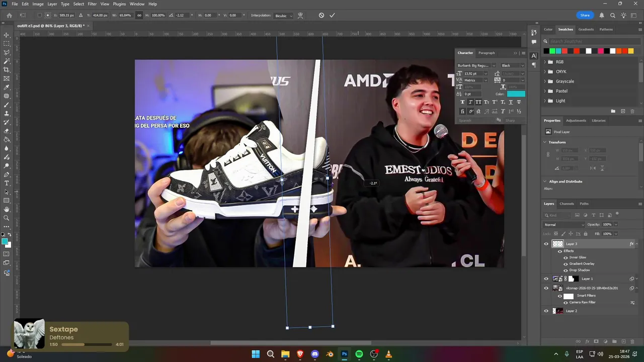Toggle Camera Raw Filter visibility
This screenshot has width=644, height=362.
click(x=566, y=302)
